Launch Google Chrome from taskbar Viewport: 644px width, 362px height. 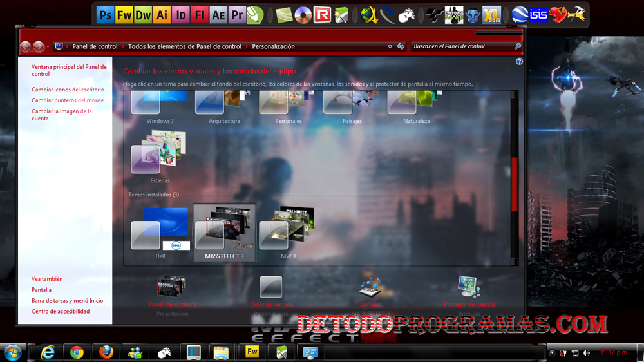[77, 352]
